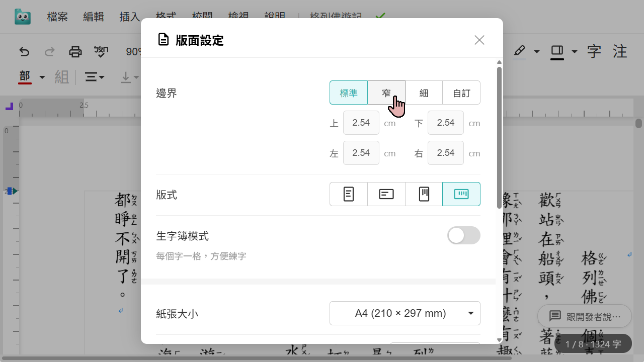Click the page and word count indicator
The width and height of the screenshot is (644, 362).
coord(593,344)
